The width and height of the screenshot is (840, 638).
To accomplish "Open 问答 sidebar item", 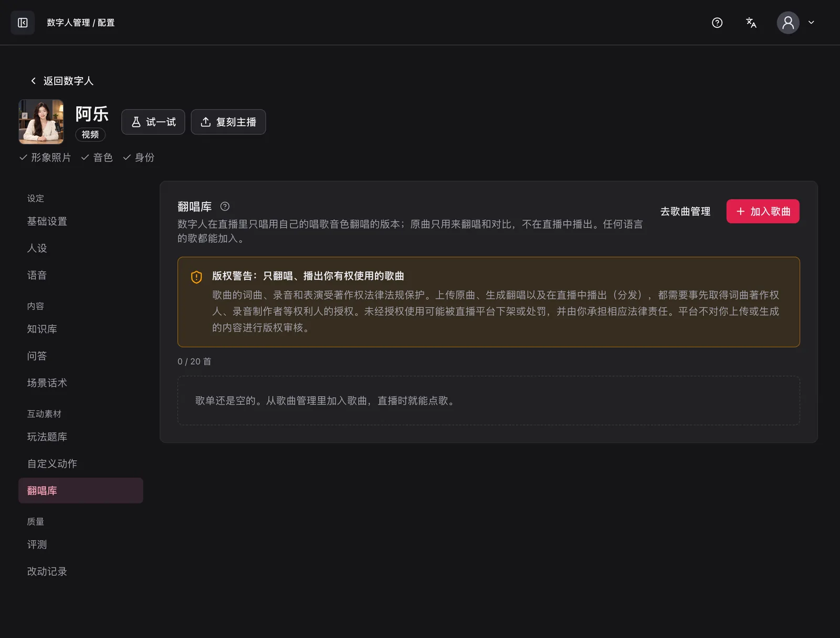I will [x=81, y=356].
